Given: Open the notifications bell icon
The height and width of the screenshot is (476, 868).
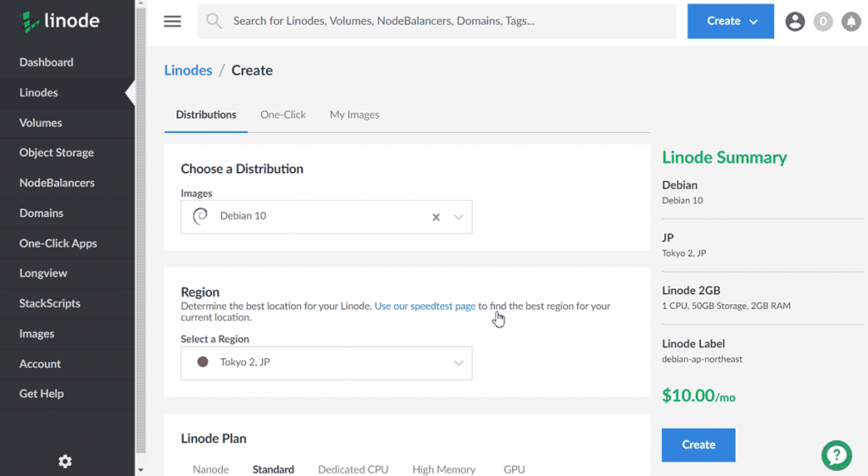Looking at the screenshot, I should (850, 22).
